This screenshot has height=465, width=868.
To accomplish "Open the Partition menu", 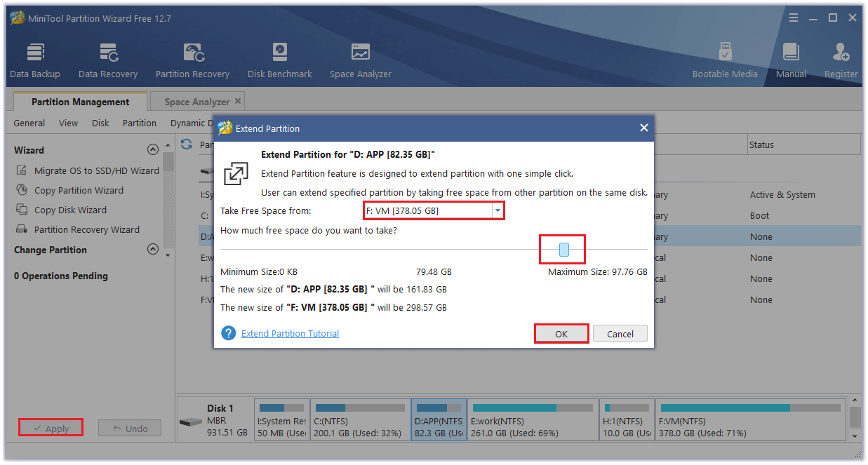I will pyautogui.click(x=140, y=123).
